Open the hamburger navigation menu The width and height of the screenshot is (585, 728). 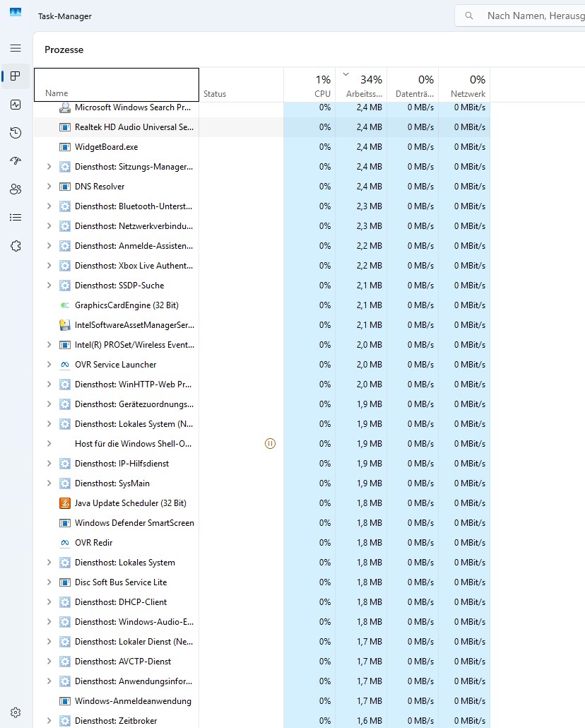pyautogui.click(x=16, y=48)
